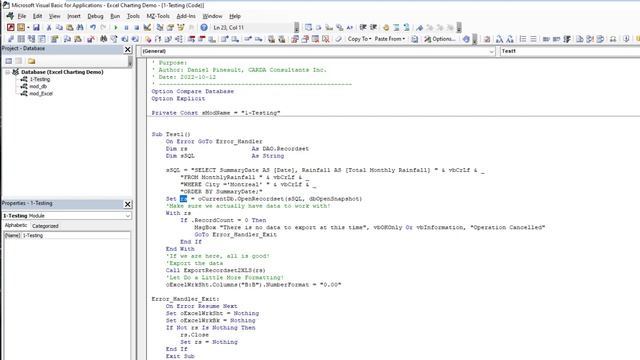
Task: Click the 'Sub Test1()' code line
Action: [171, 134]
